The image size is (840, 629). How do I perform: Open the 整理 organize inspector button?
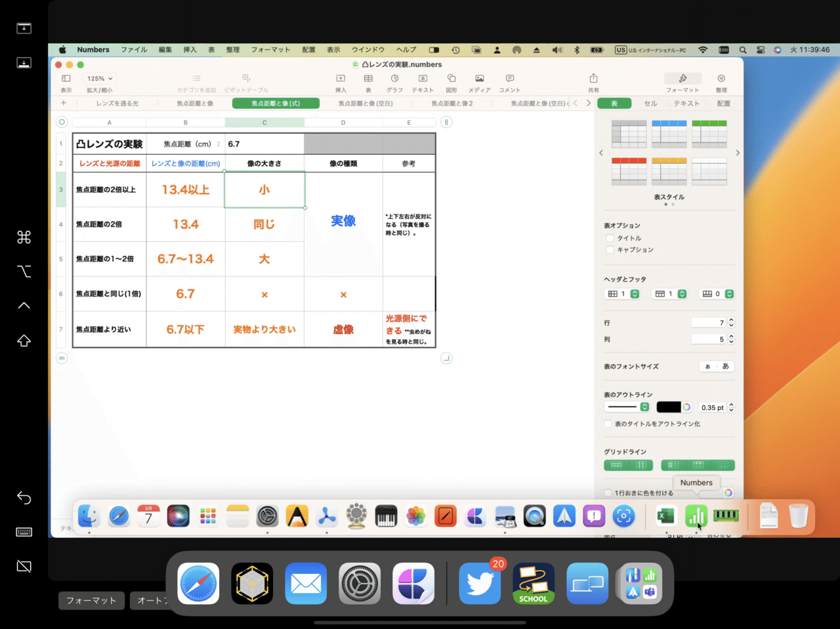pos(721,79)
